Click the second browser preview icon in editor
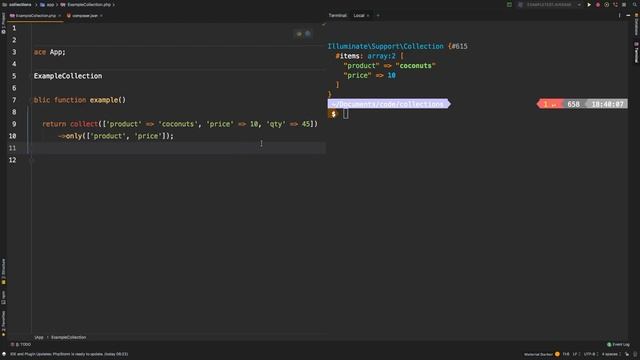Image resolution: width=640 pixels, height=360 pixels. [308, 34]
